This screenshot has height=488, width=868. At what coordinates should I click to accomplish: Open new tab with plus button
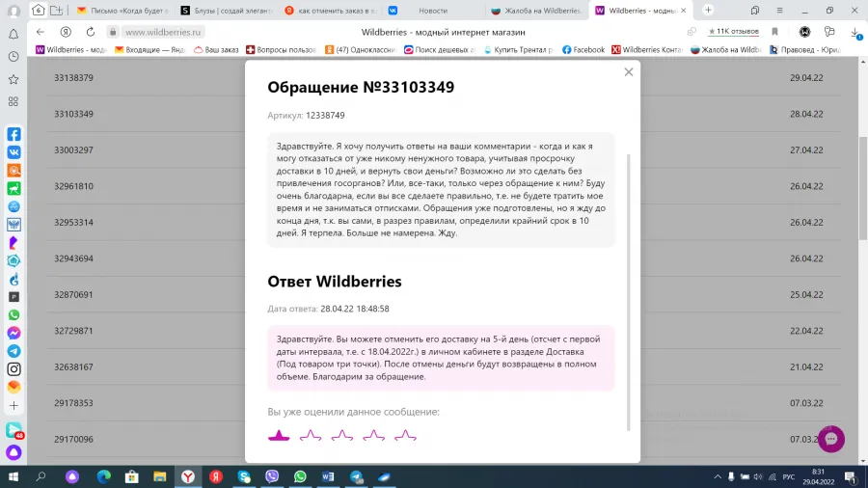coord(708,10)
